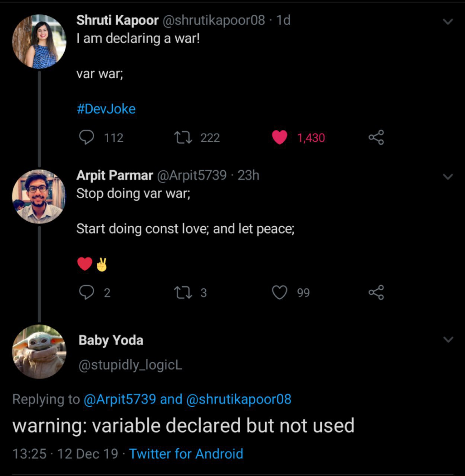The width and height of the screenshot is (465, 476).
Task: Open @shrutikapoor08 mention in Replying to line
Action: [x=238, y=399]
